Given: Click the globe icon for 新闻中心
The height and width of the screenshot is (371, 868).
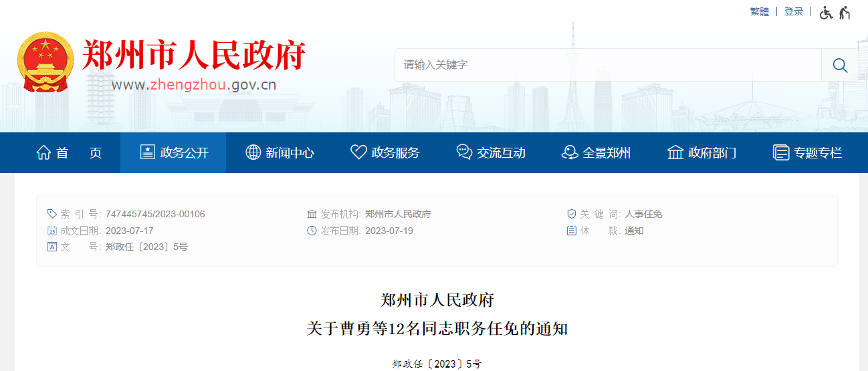Looking at the screenshot, I should 253,152.
